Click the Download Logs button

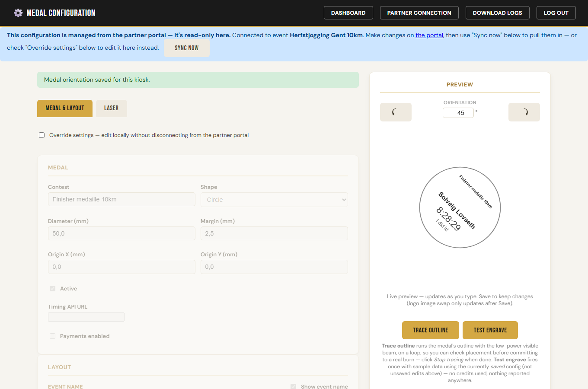pyautogui.click(x=497, y=13)
